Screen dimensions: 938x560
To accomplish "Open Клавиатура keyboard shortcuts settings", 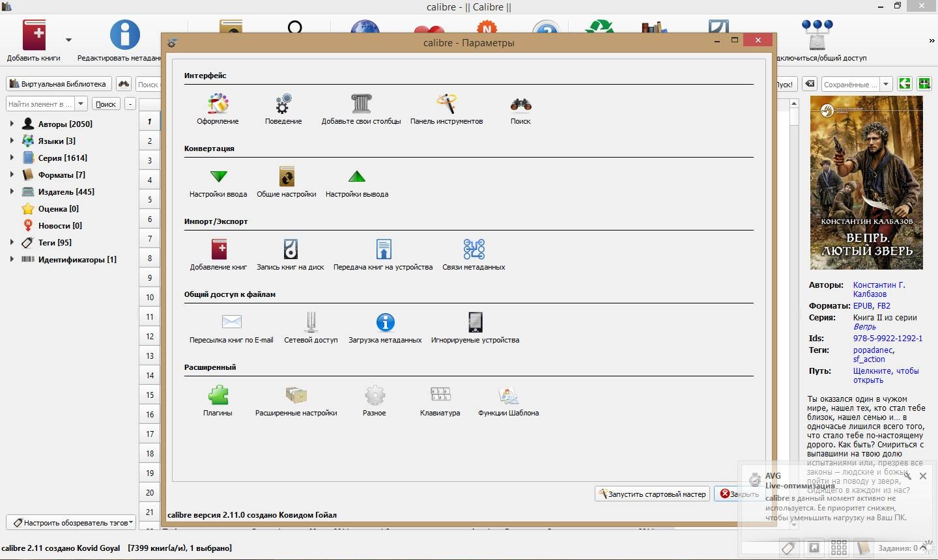I will point(440,400).
